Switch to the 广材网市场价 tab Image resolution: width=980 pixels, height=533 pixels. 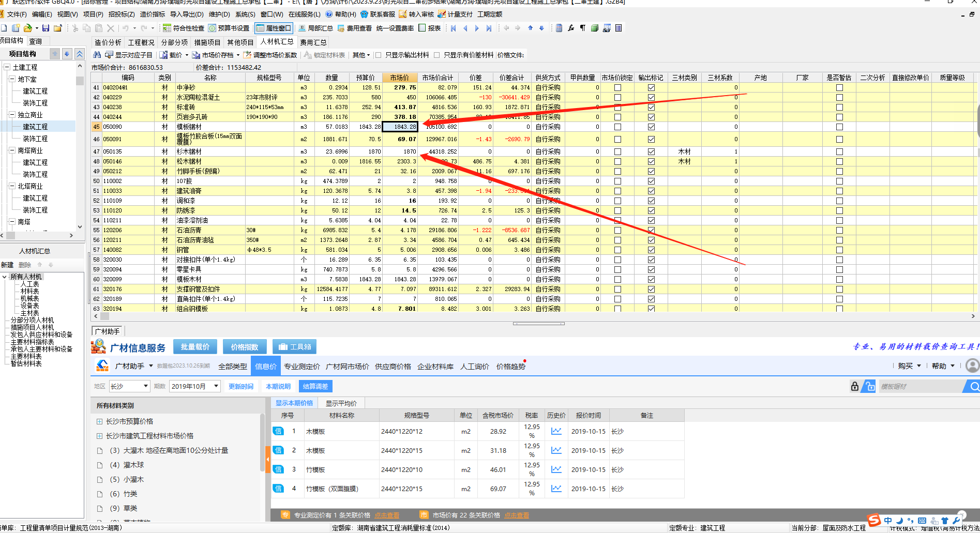(x=347, y=366)
